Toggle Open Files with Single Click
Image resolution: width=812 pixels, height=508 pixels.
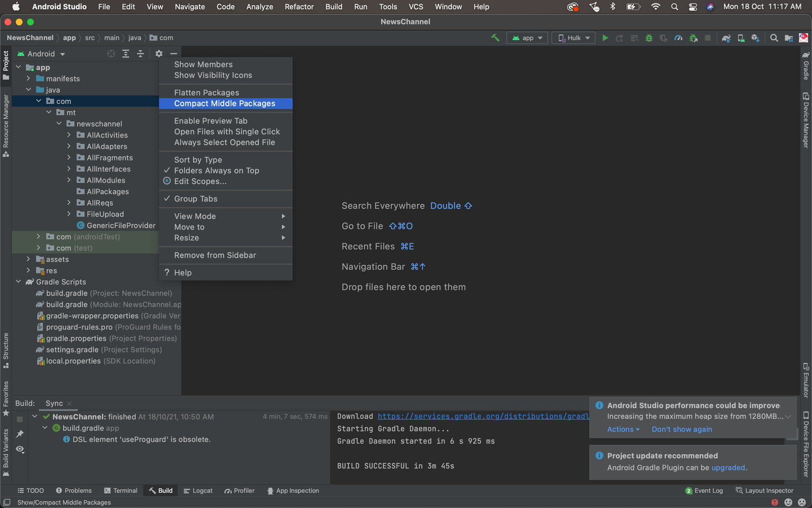[x=227, y=132]
